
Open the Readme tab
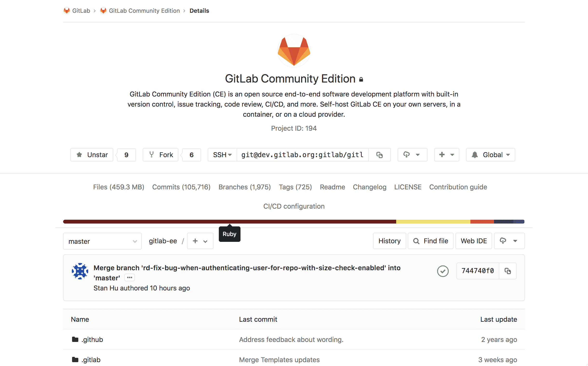(x=332, y=187)
